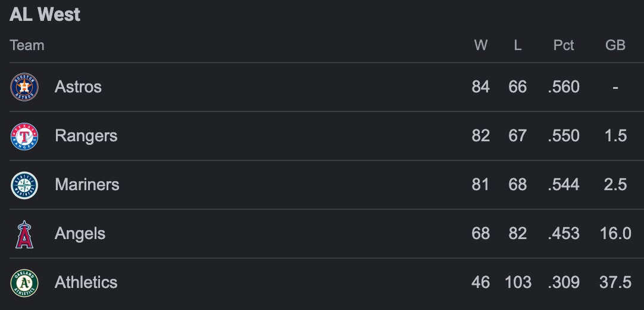Screen dimensions: 644x310
Task: Open the Athletics team page
Action: (x=86, y=283)
